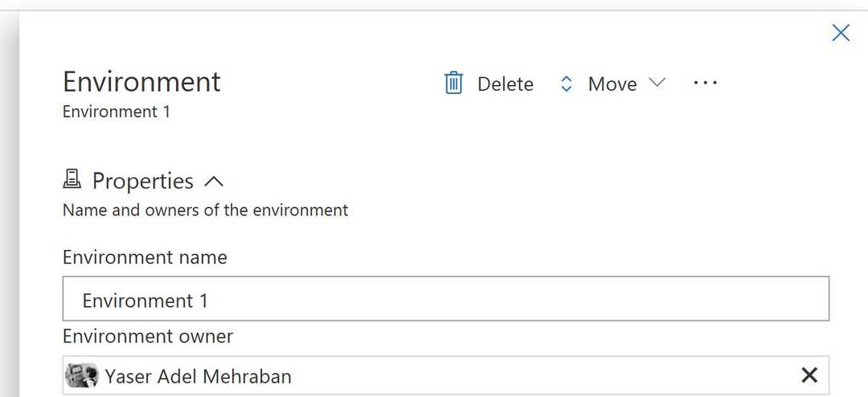Close the Environment panel
Screen dimensions: 868x397
tap(841, 33)
